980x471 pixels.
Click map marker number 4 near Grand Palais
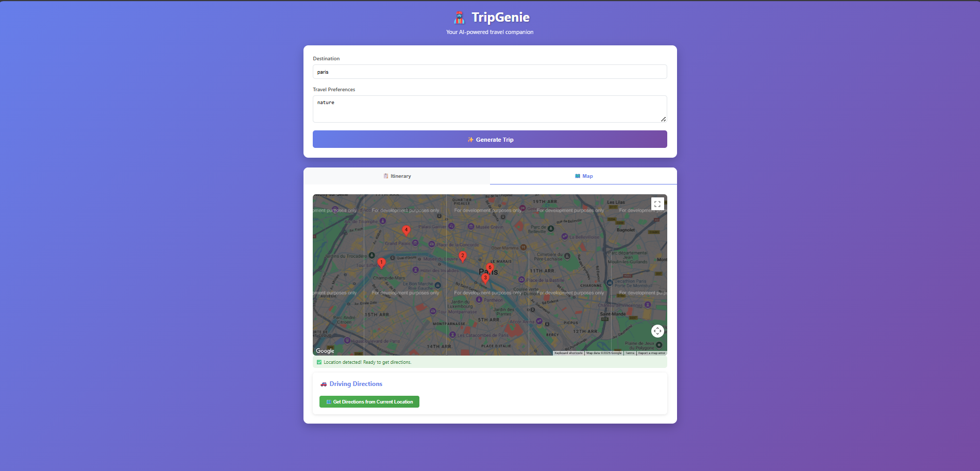point(406,231)
